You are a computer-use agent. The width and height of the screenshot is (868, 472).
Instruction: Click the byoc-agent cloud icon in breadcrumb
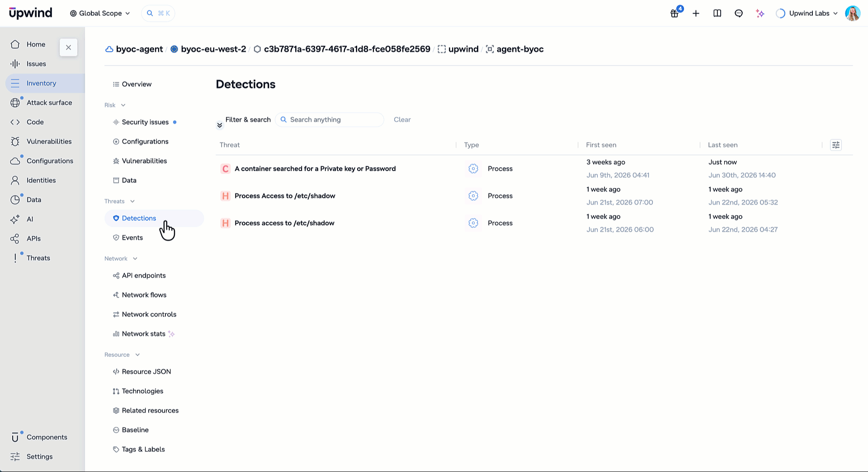(x=109, y=49)
